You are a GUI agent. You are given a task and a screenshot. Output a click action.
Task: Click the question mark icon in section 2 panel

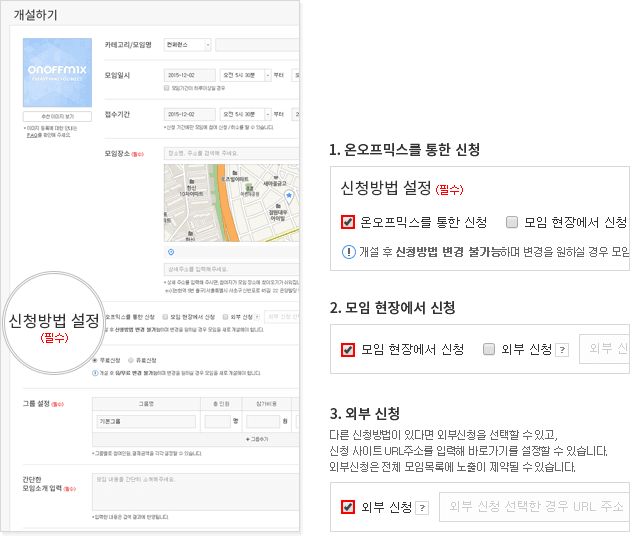[562, 350]
